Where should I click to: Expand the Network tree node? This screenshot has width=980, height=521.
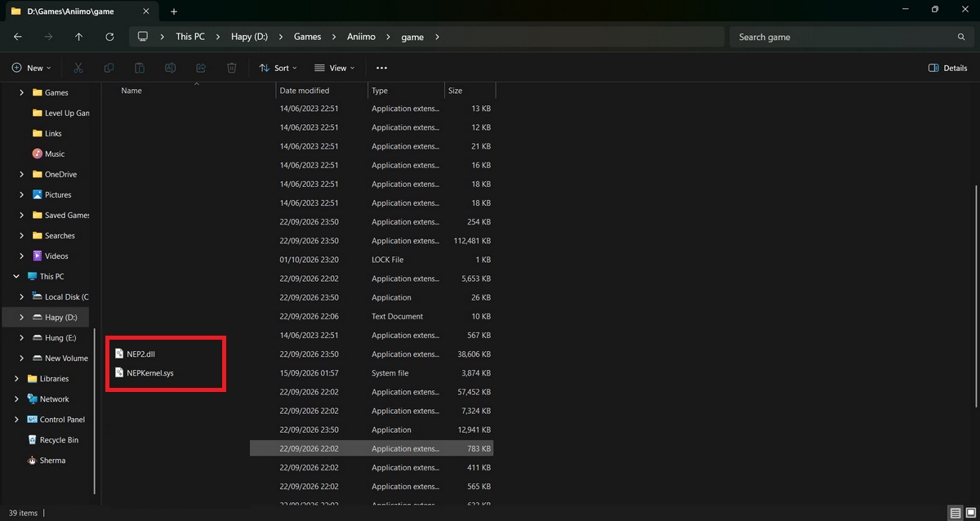(x=16, y=399)
